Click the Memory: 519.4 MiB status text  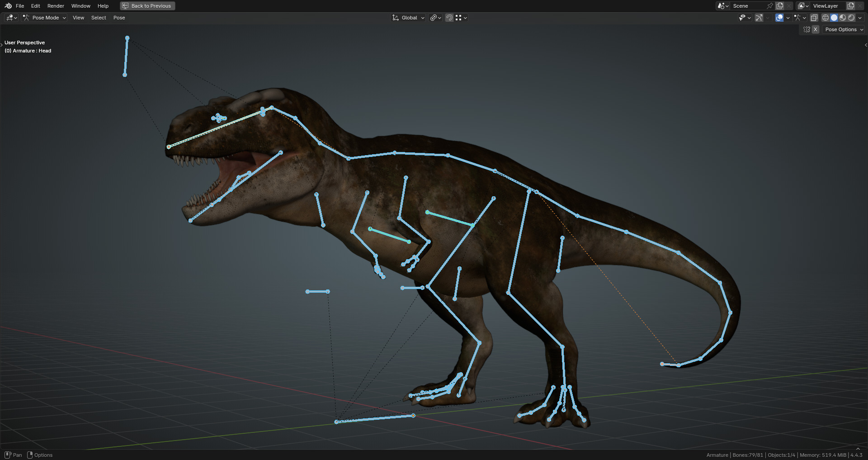[823, 455]
